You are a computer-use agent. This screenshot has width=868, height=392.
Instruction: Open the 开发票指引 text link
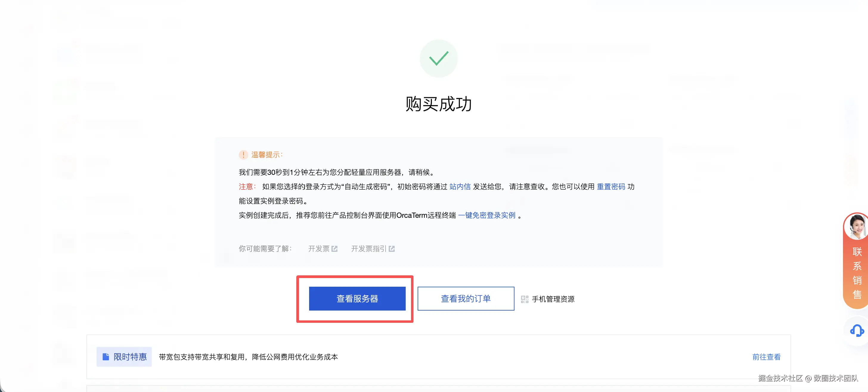(x=369, y=249)
